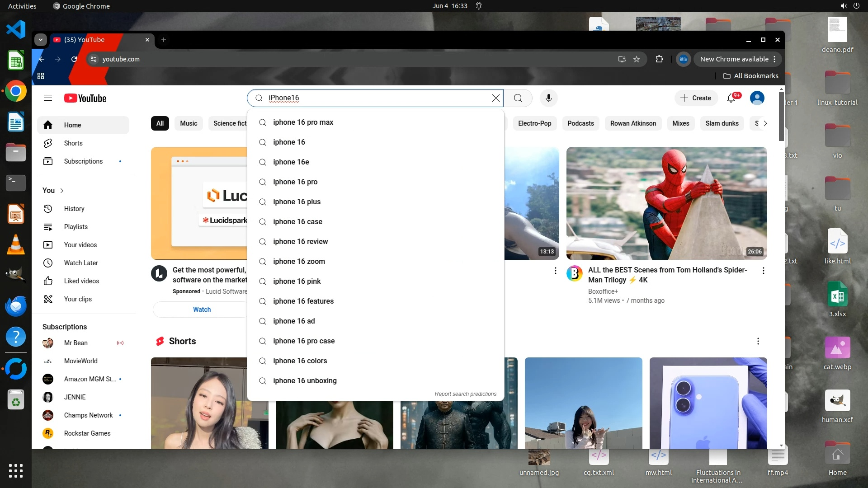Open the Chrome extensions puzzle icon
The image size is (868, 488).
coord(659,59)
